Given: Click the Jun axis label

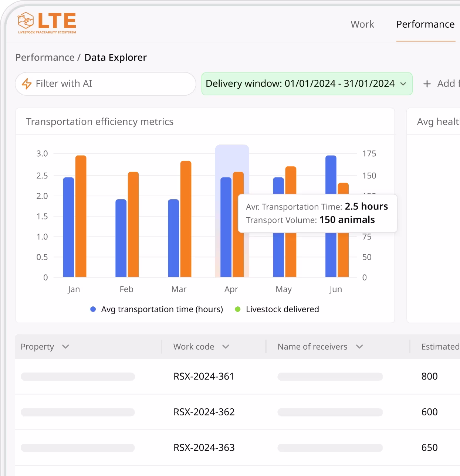Looking at the screenshot, I should tap(336, 289).
